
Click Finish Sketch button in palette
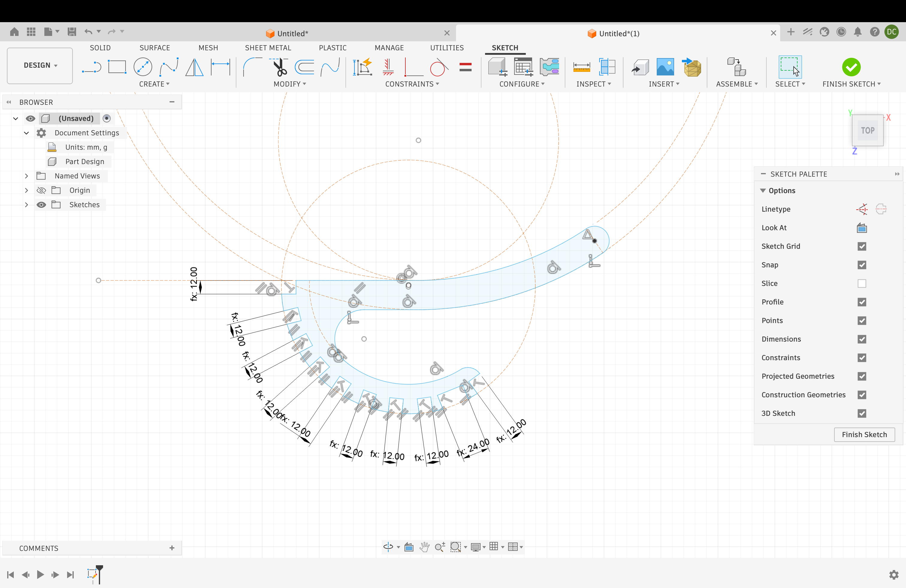864,435
